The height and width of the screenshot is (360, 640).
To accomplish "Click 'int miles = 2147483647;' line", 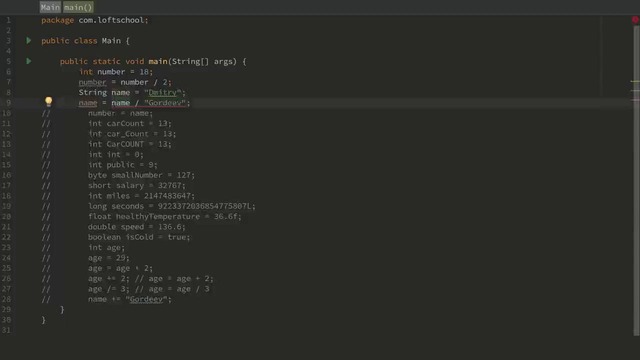I will 141,196.
